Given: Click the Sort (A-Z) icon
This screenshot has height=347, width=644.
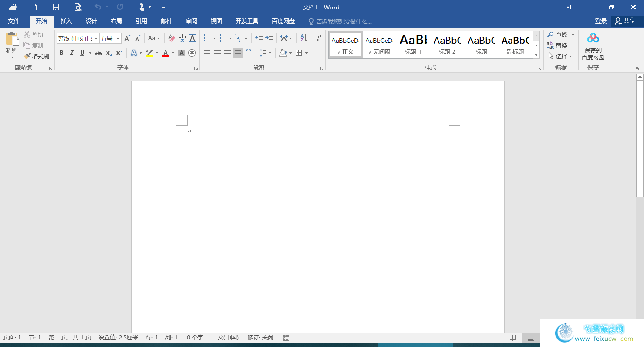Looking at the screenshot, I should tap(304, 38).
